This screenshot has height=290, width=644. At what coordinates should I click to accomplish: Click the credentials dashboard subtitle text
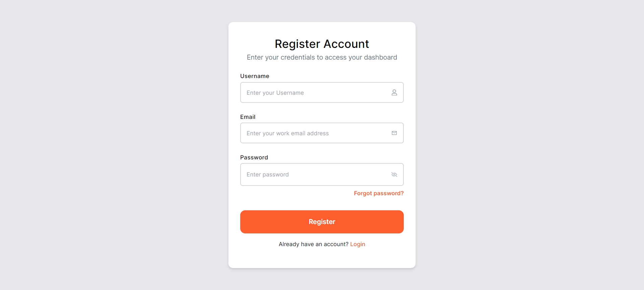click(322, 57)
